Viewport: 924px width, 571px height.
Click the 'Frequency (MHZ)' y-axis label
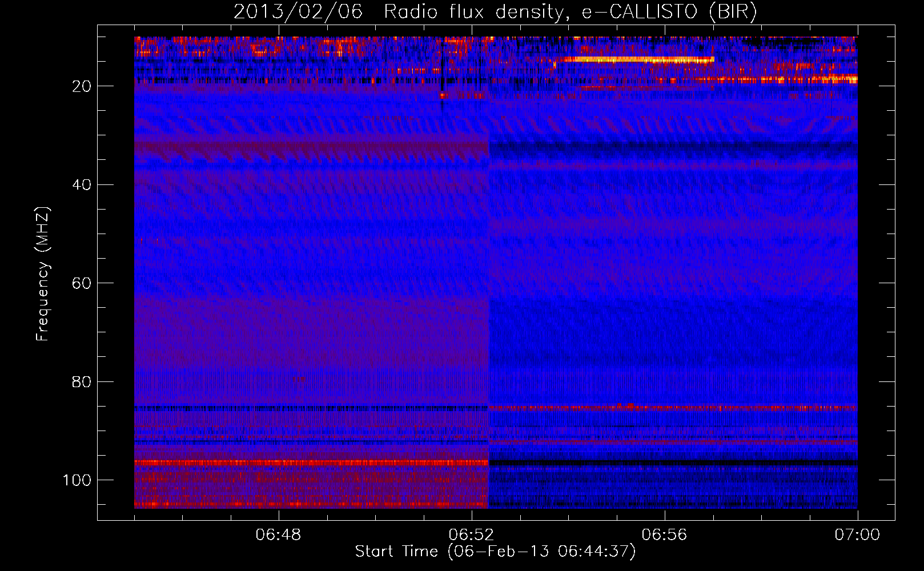coord(43,274)
